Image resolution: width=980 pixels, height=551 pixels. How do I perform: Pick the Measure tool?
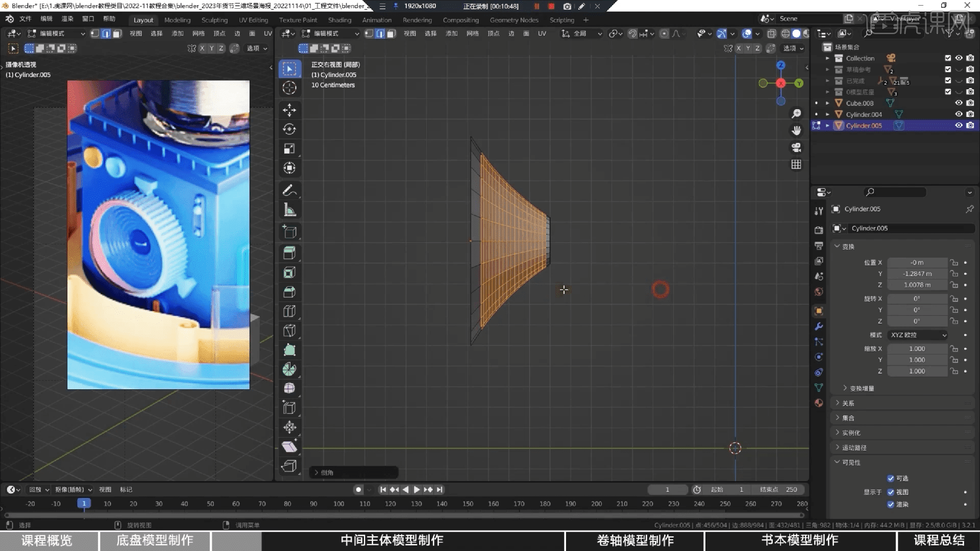pos(289,210)
